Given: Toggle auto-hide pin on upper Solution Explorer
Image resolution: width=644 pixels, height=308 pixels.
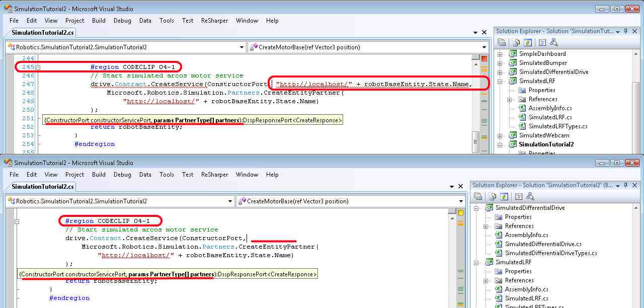Looking at the screenshot, I should click(x=626, y=31).
